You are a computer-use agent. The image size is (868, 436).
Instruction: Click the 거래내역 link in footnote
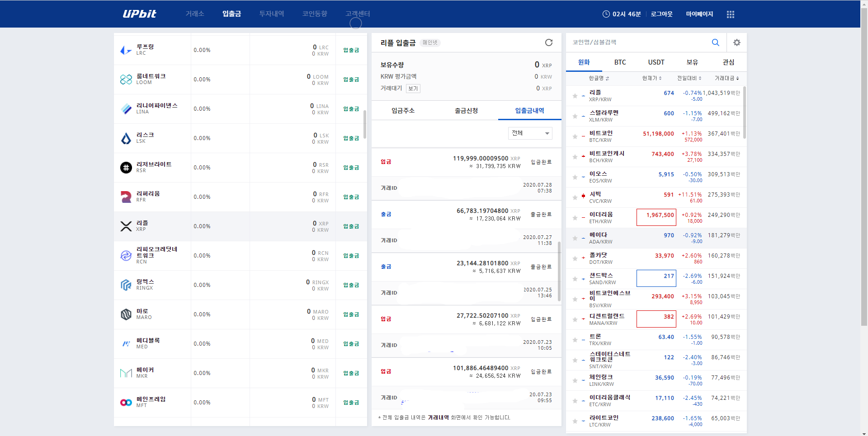pos(438,417)
